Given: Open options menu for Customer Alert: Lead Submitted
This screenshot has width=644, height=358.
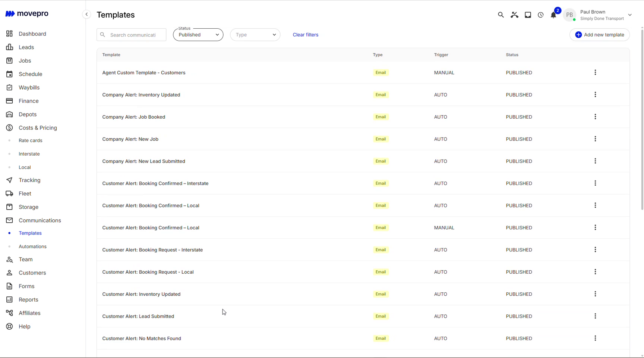Looking at the screenshot, I should click(x=595, y=316).
